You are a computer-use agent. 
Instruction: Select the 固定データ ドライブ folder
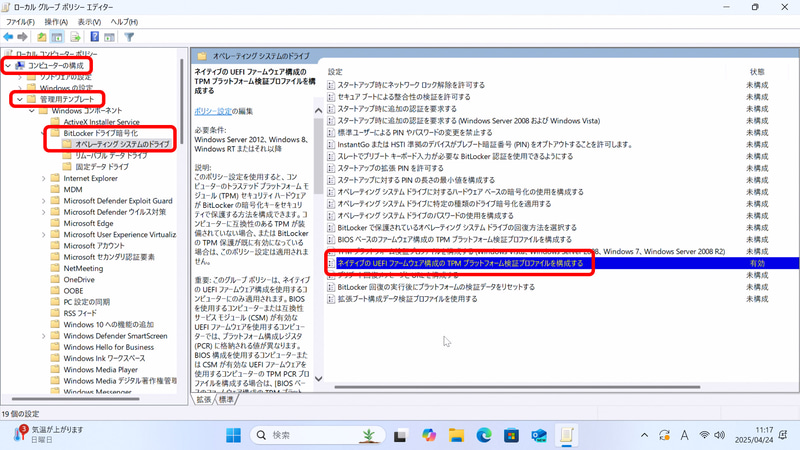[102, 166]
